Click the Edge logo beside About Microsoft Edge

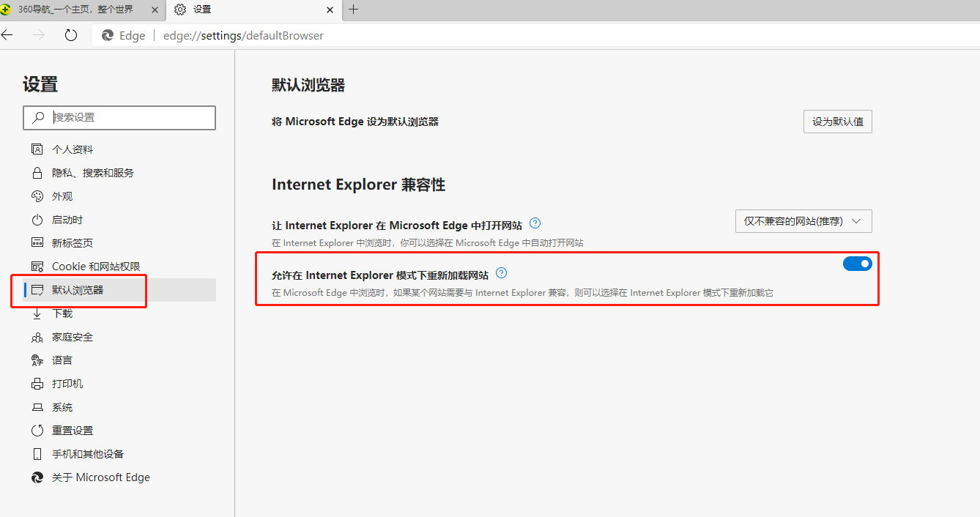(x=37, y=477)
